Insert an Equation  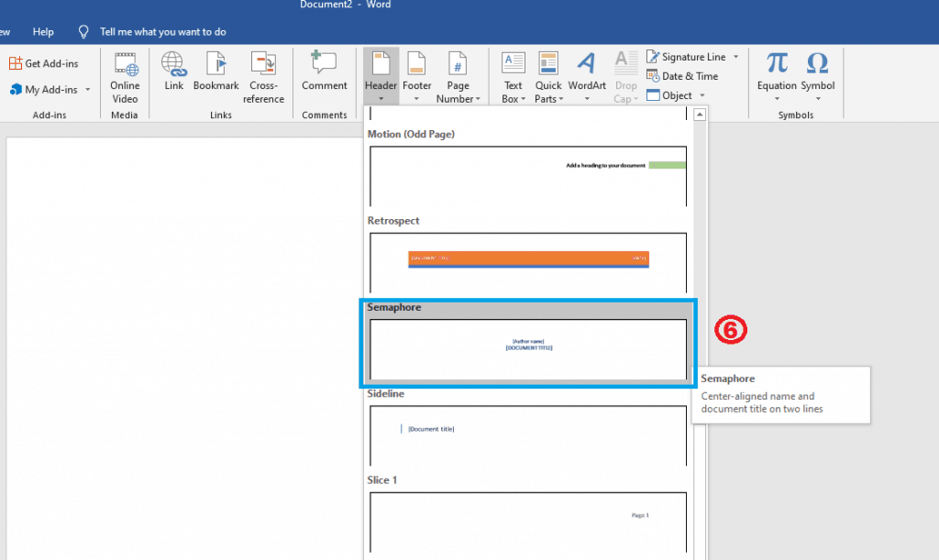(777, 77)
